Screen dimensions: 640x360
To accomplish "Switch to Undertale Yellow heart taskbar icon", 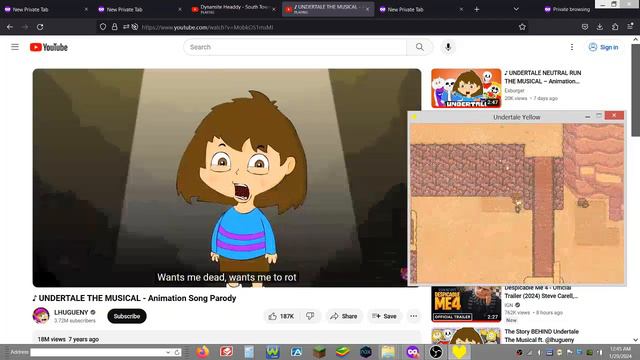I will 459,352.
